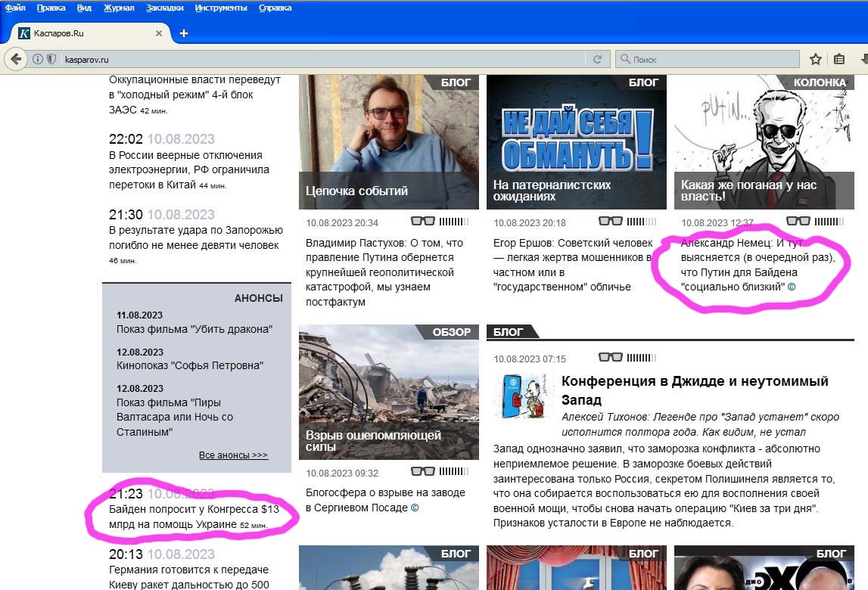Click the "11.08.2023" announcement date

click(139, 315)
